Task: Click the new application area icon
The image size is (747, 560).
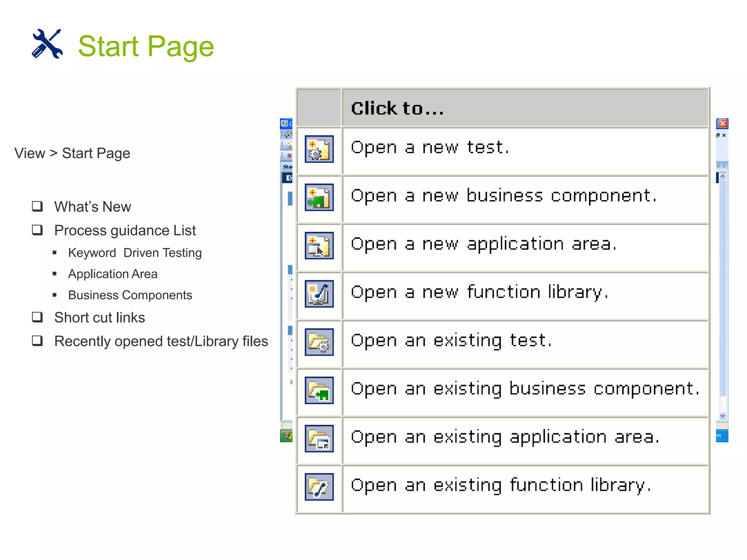Action: tap(319, 245)
